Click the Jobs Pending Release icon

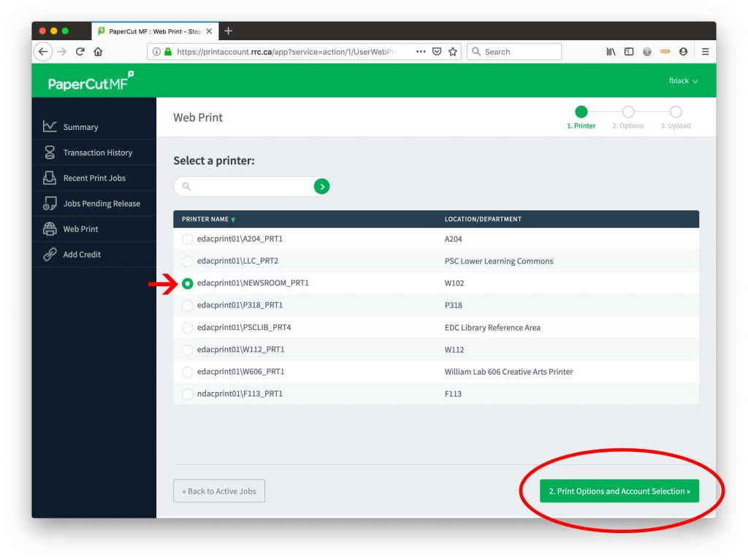click(50, 204)
